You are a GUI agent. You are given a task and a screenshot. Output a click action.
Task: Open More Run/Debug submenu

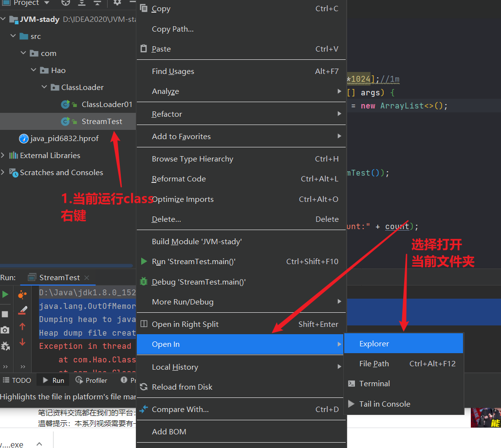(241, 302)
